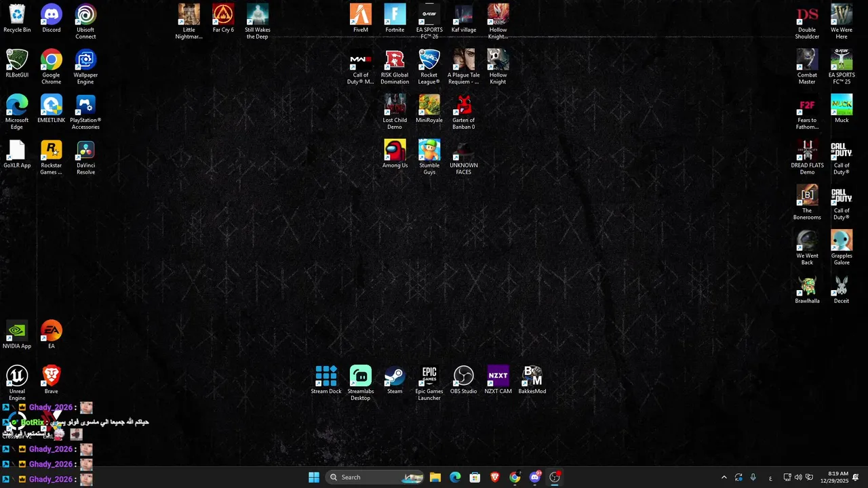The height and width of the screenshot is (488, 868).
Task: Open Grapples Galore shortcut
Action: click(842, 247)
